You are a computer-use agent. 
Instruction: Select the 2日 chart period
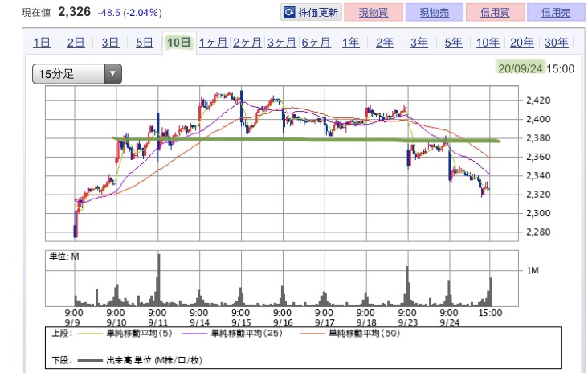coord(76,43)
